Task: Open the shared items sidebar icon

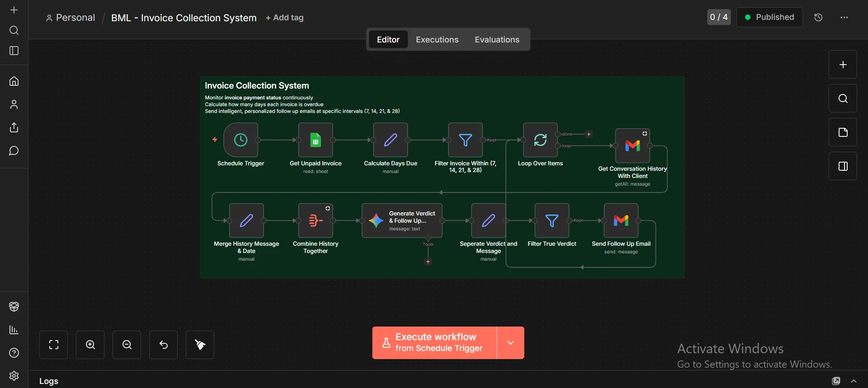Action: pos(14,127)
